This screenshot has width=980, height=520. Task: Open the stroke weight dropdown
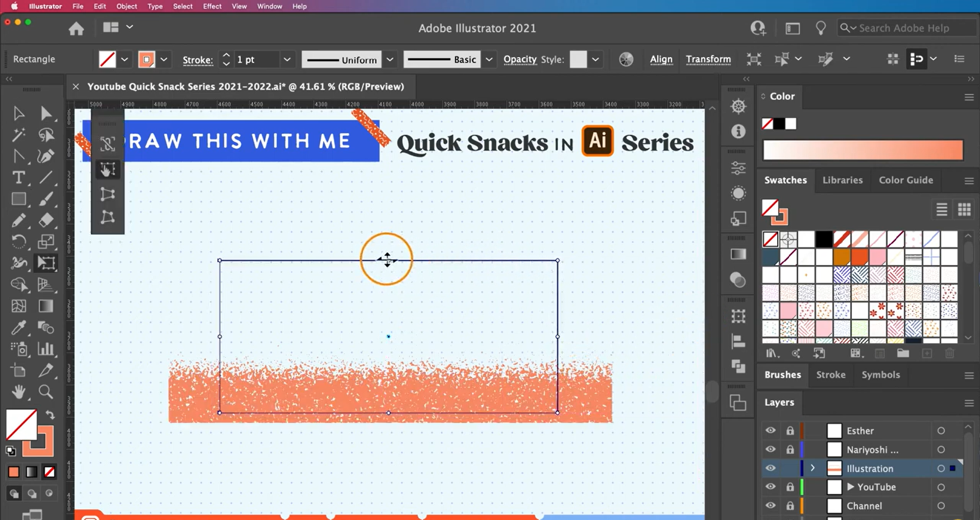287,59
